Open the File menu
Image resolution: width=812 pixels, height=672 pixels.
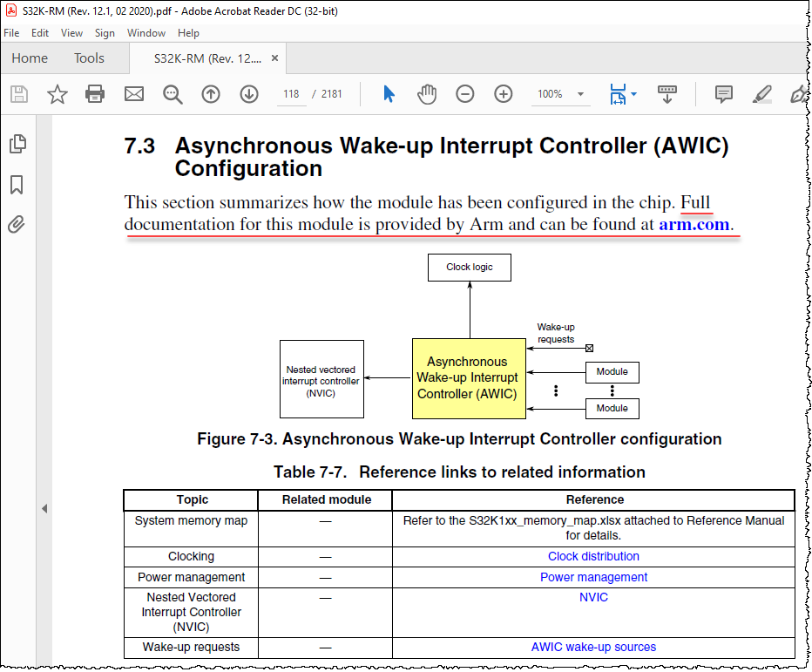point(11,33)
